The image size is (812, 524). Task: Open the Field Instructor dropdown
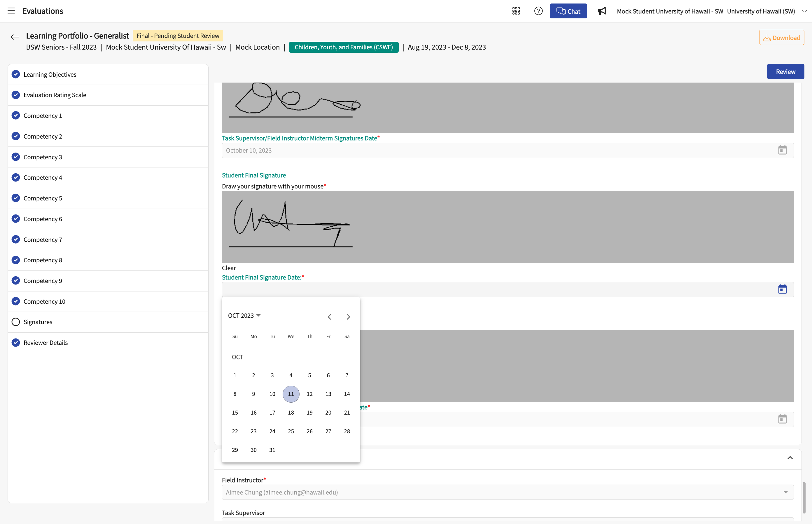[x=508, y=492]
